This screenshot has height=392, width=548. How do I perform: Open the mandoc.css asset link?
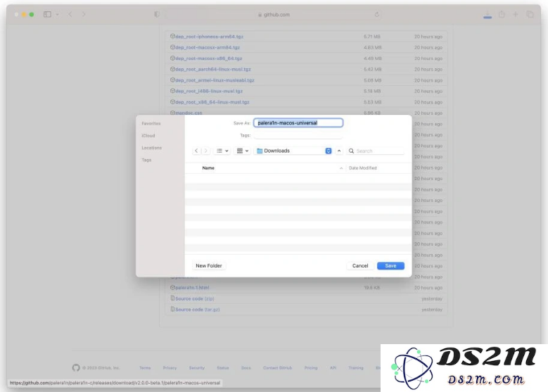189,113
